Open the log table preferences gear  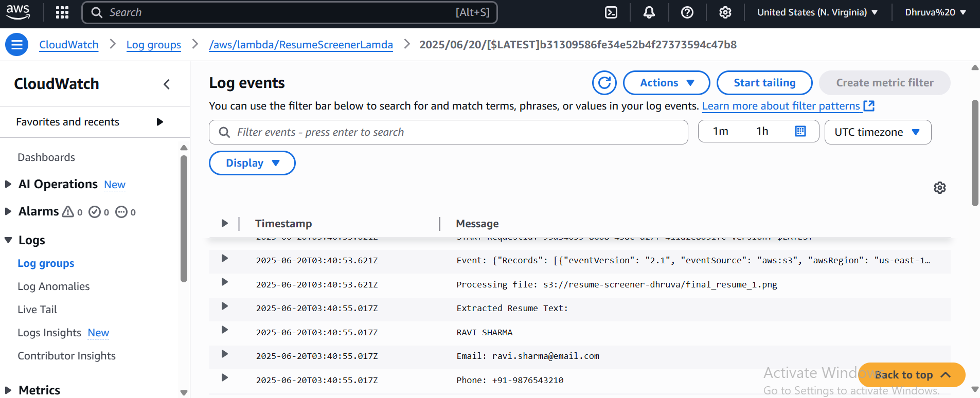[x=939, y=188]
